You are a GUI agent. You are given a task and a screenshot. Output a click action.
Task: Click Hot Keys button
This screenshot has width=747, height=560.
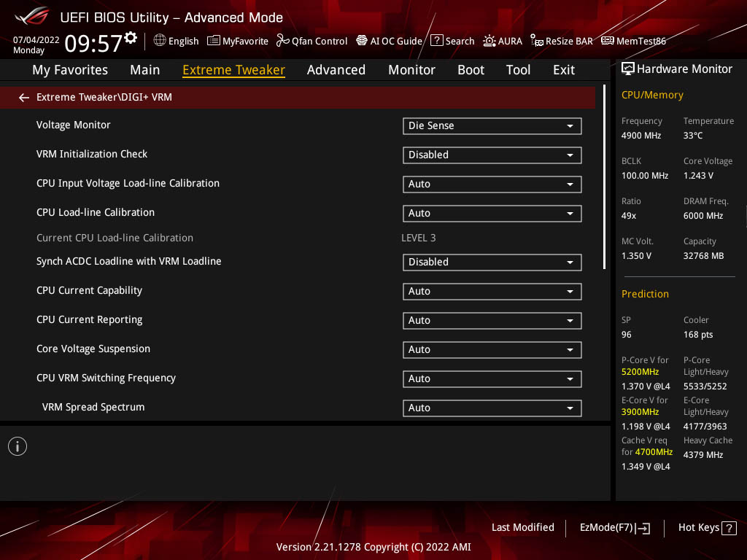707,528
